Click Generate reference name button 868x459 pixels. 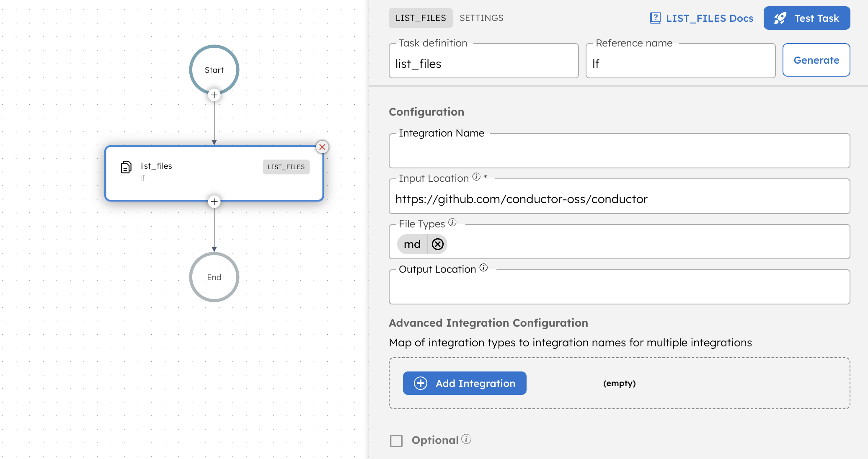pos(816,60)
